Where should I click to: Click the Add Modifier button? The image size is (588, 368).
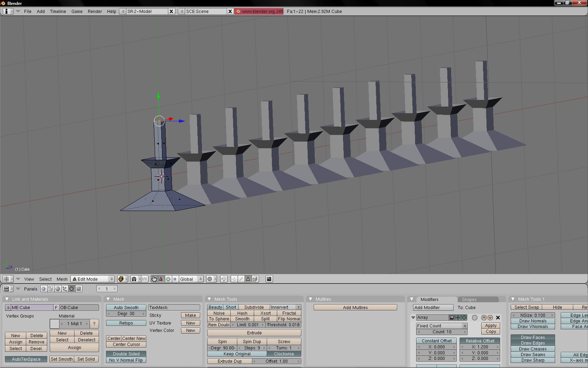pyautogui.click(x=433, y=307)
